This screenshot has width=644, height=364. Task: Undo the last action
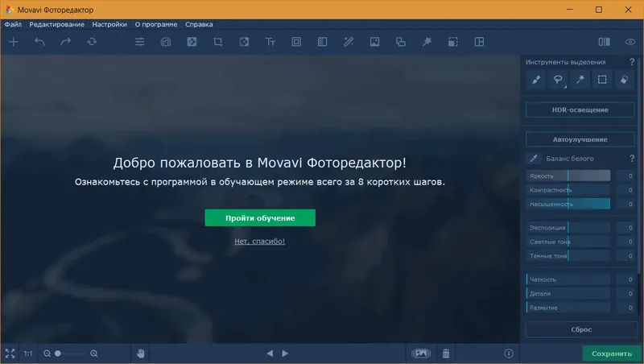(x=39, y=42)
